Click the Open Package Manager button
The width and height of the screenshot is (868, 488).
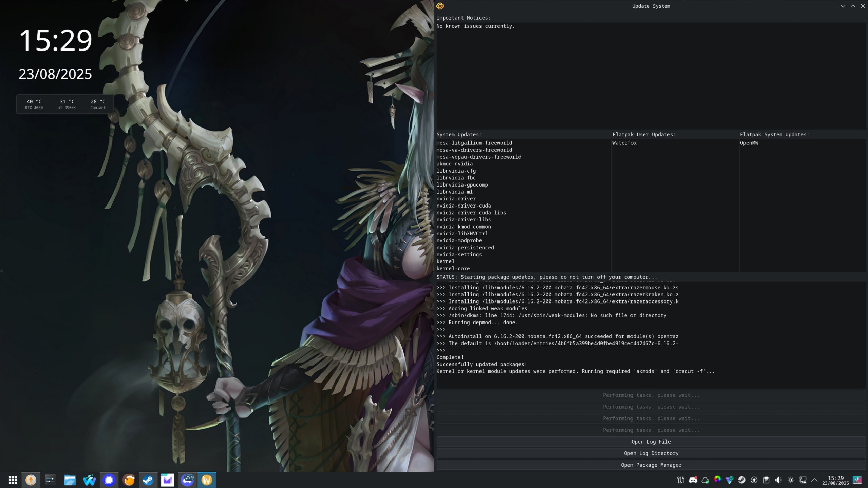[651, 465]
